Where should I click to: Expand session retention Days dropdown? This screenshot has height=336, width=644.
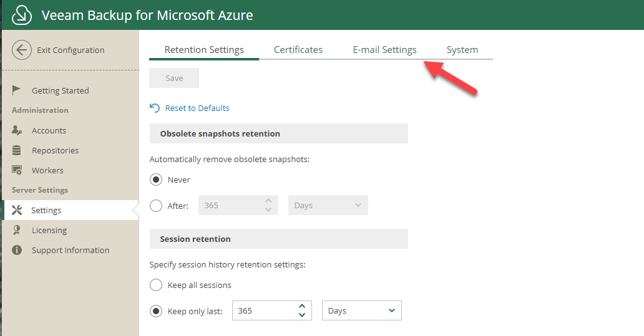coord(362,310)
